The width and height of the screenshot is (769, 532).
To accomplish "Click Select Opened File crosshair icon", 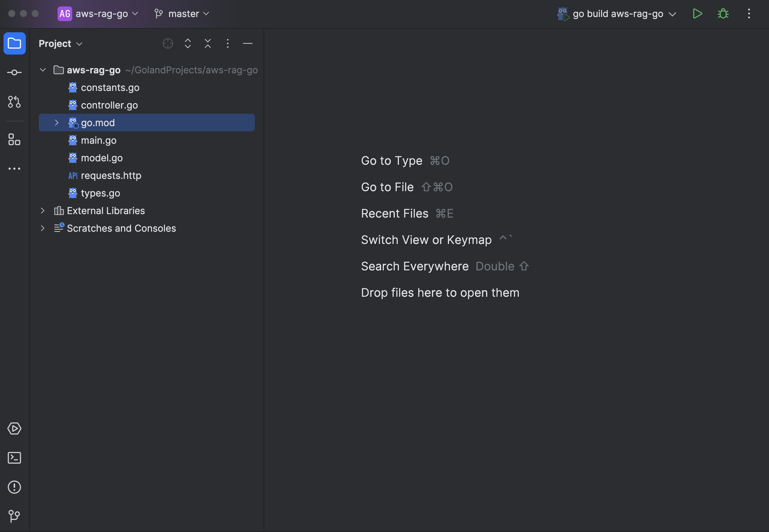I will pyautogui.click(x=168, y=43).
